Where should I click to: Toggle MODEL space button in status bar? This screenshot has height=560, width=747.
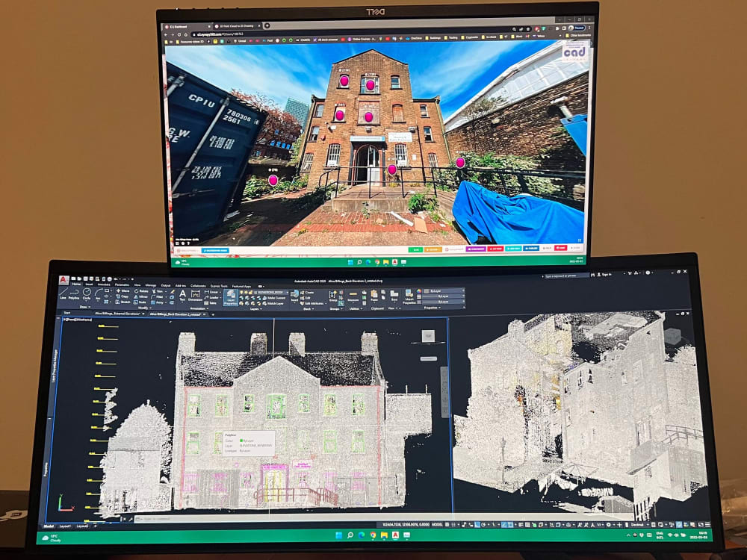pos(437,524)
